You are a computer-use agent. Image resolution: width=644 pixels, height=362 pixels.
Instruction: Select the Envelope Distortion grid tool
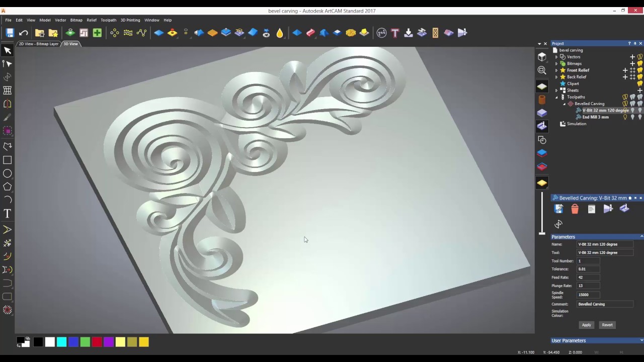pos(8,90)
